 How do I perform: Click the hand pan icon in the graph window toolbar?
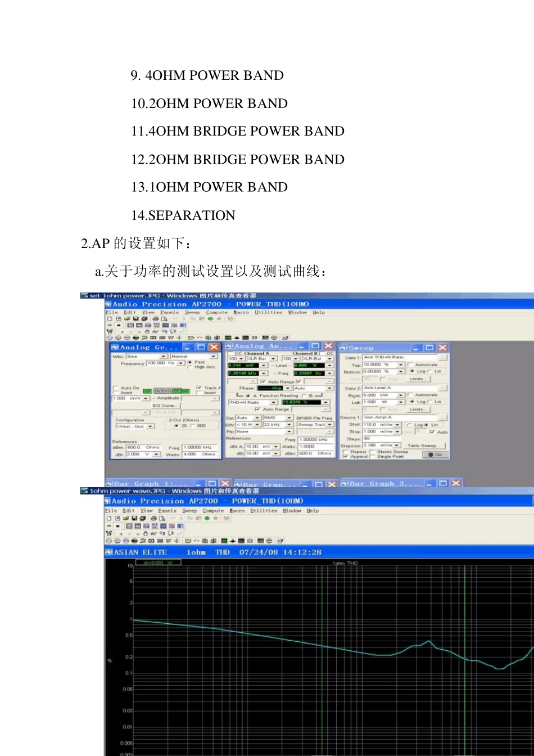[145, 533]
